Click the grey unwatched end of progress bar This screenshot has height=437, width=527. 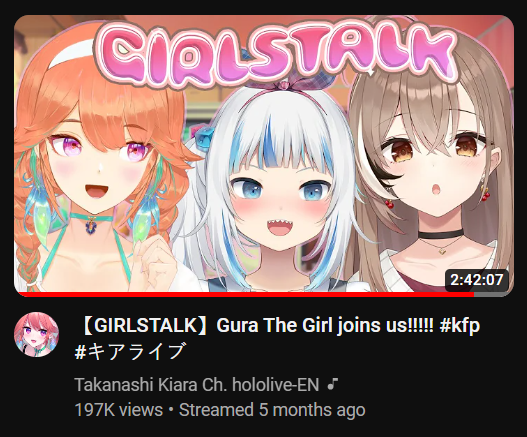point(493,295)
